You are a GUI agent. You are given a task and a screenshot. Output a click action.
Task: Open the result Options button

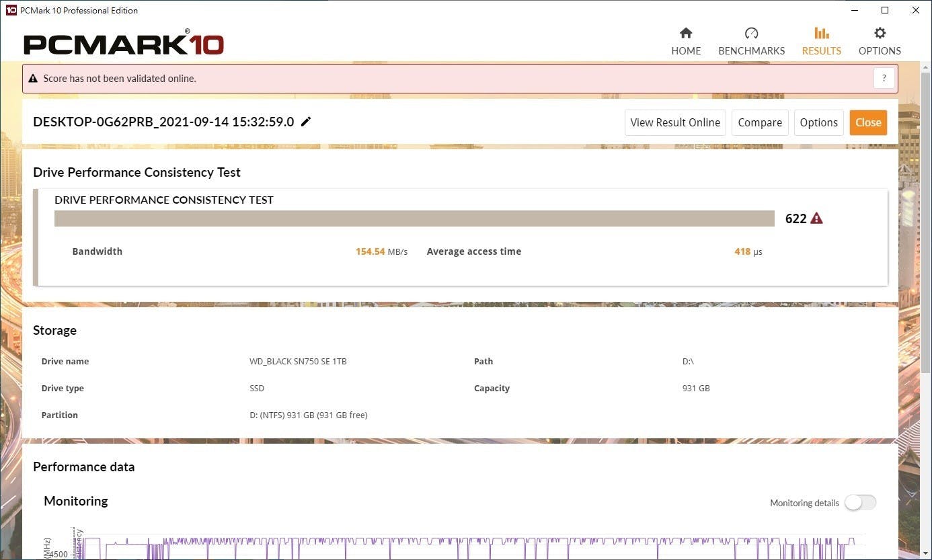818,122
